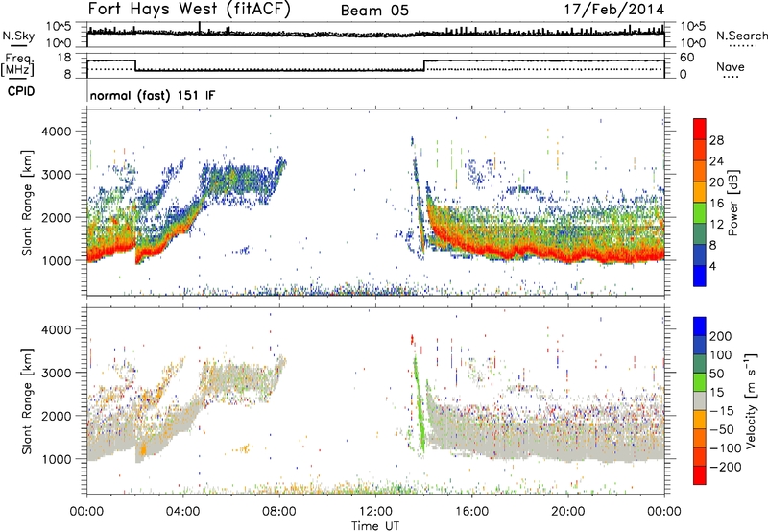Screen dimensions: 768x532
Task: Click the 'Velocity [m s⁻¹]' colorbar title
Action: pyautogui.click(x=751, y=400)
